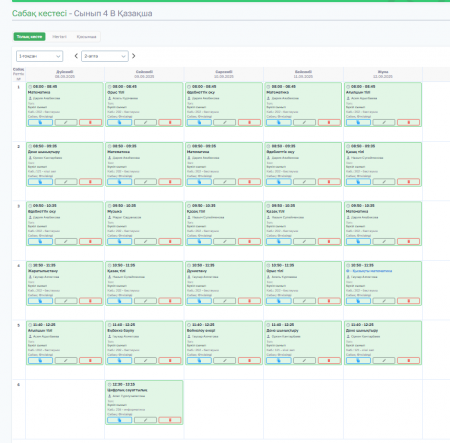
Task: Go to next week with right chevron
Action: coord(134,56)
